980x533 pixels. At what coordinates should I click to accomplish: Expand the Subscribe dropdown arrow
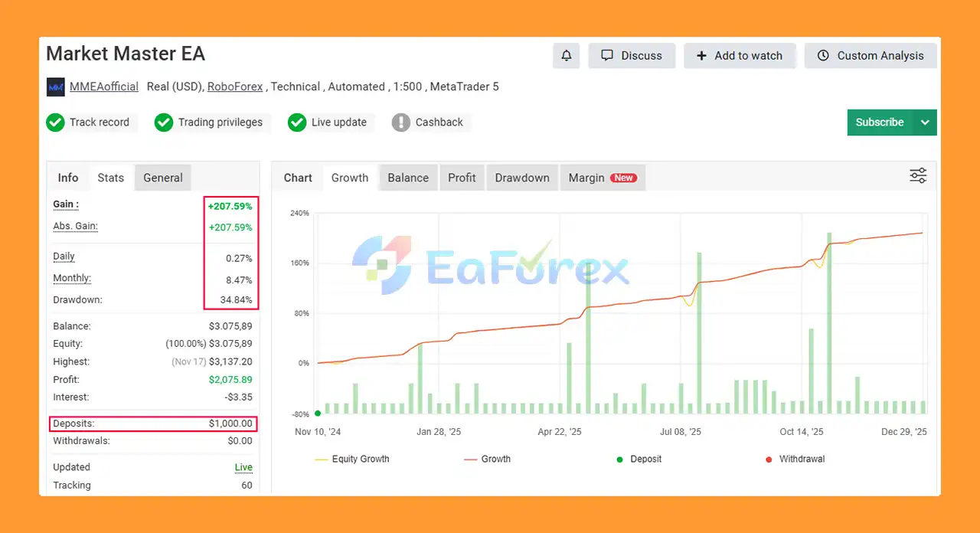coord(925,123)
